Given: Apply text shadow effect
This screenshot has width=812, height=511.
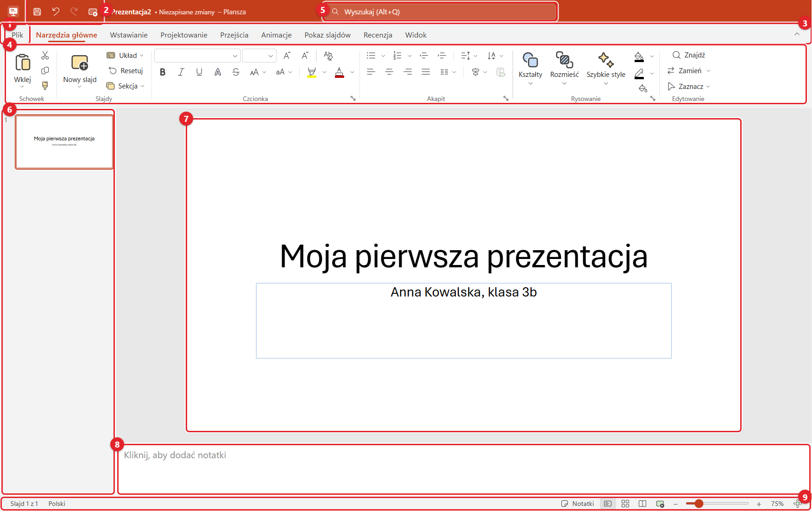Looking at the screenshot, I should pos(218,72).
